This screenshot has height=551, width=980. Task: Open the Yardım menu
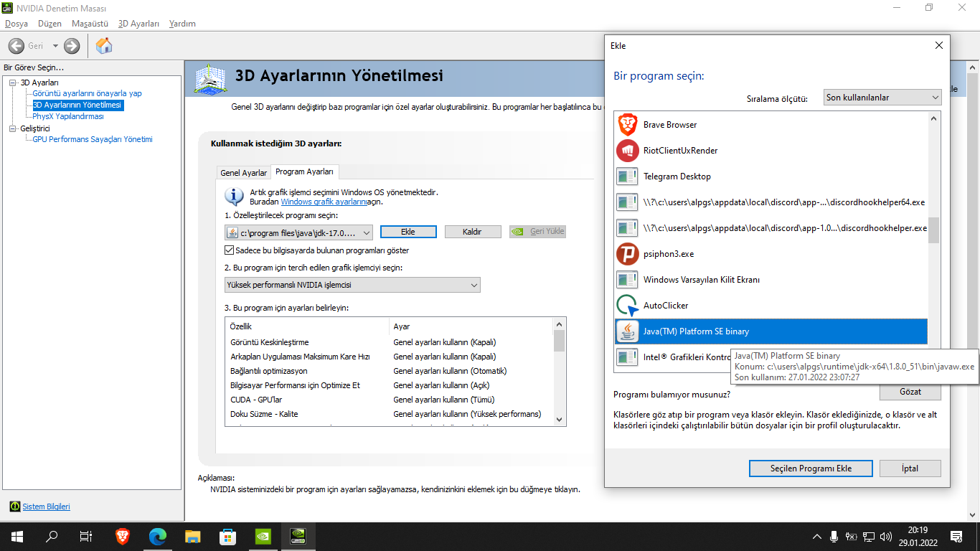[x=182, y=24]
